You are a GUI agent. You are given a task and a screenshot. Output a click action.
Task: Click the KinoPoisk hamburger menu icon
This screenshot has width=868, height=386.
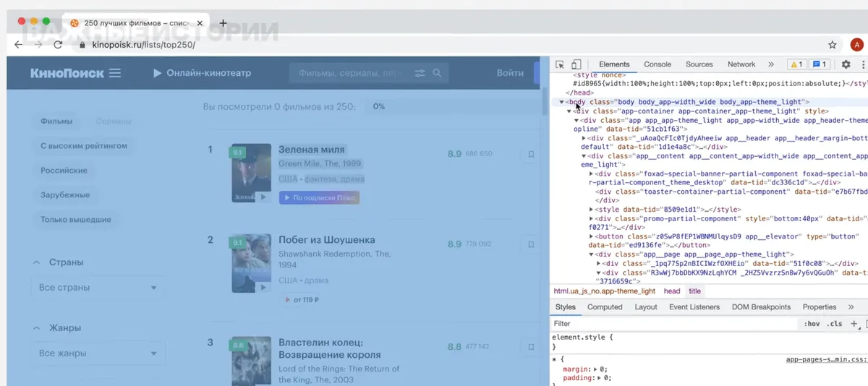coord(114,73)
